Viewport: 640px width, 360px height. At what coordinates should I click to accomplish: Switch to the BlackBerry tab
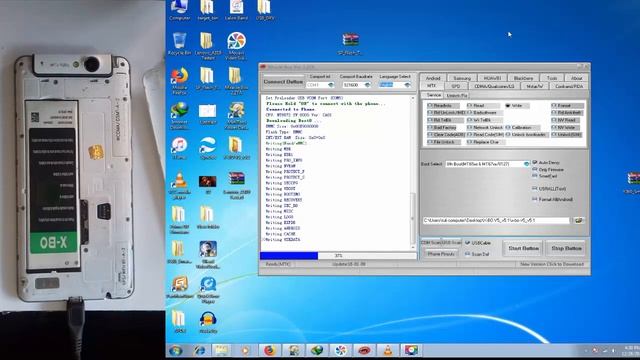tap(523, 78)
